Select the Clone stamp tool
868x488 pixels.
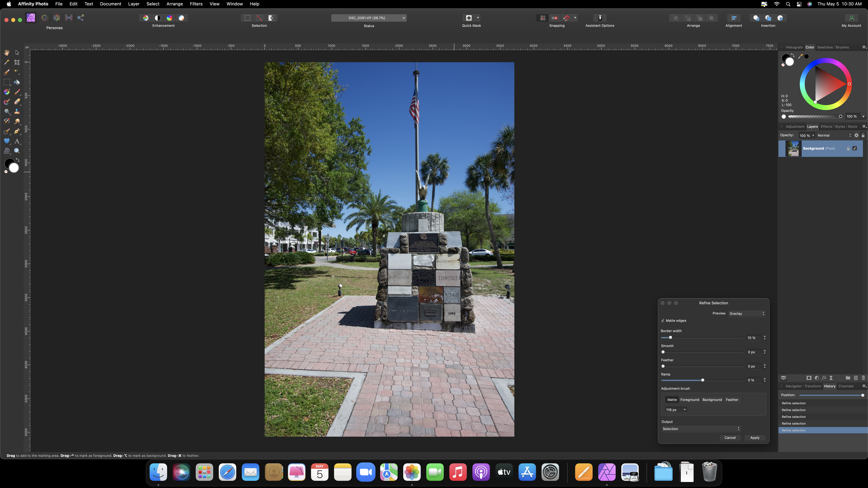(17, 111)
